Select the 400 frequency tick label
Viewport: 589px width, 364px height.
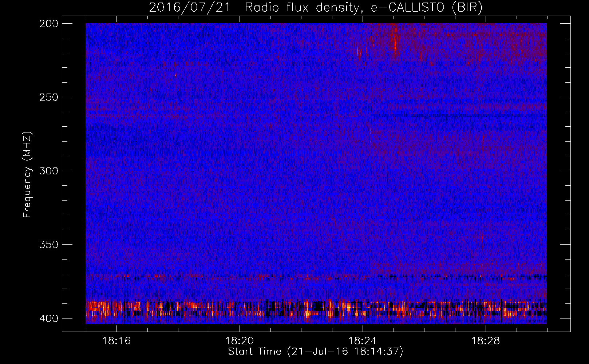point(48,318)
